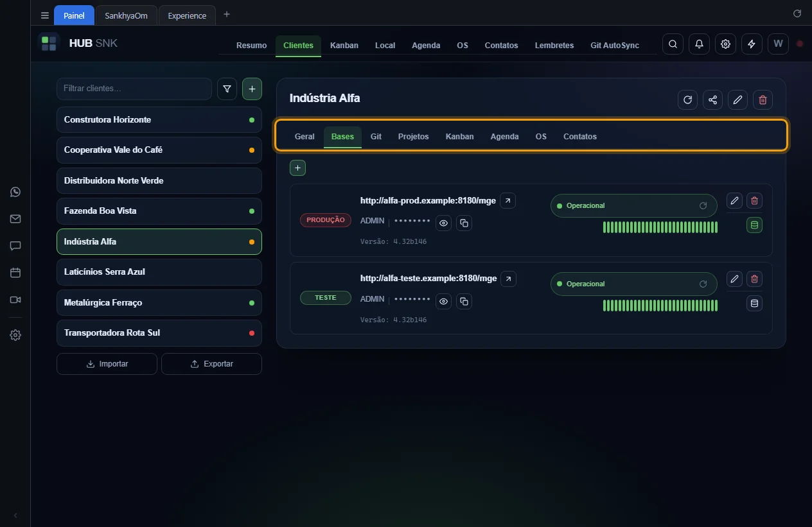The height and width of the screenshot is (527, 812).
Task: Open the calendar icon in the left sidebar
Action: (15, 273)
